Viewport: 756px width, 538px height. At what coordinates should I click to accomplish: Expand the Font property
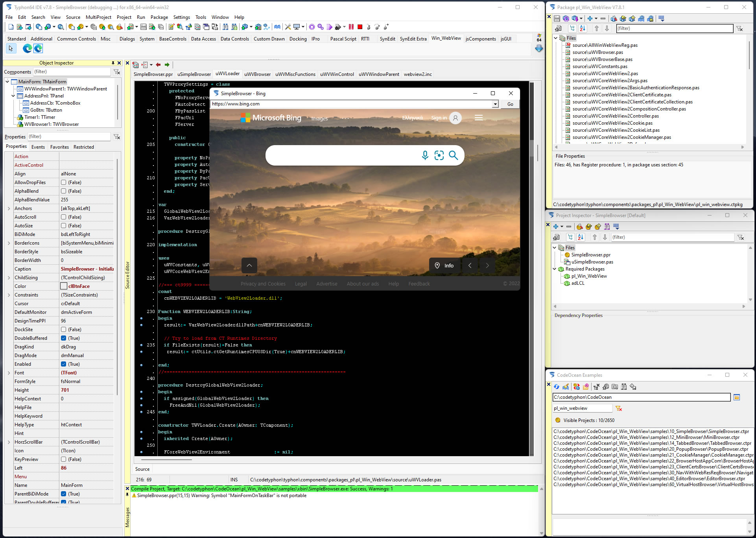click(9, 373)
